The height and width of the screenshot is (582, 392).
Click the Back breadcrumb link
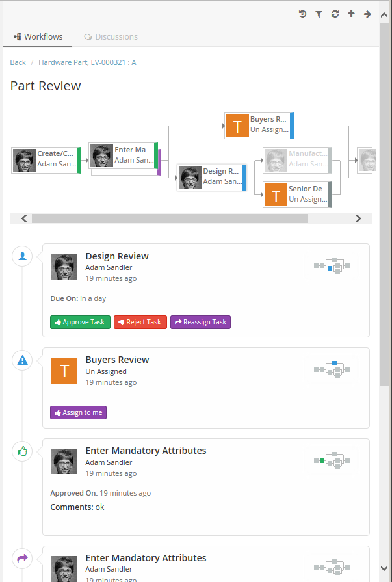18,62
